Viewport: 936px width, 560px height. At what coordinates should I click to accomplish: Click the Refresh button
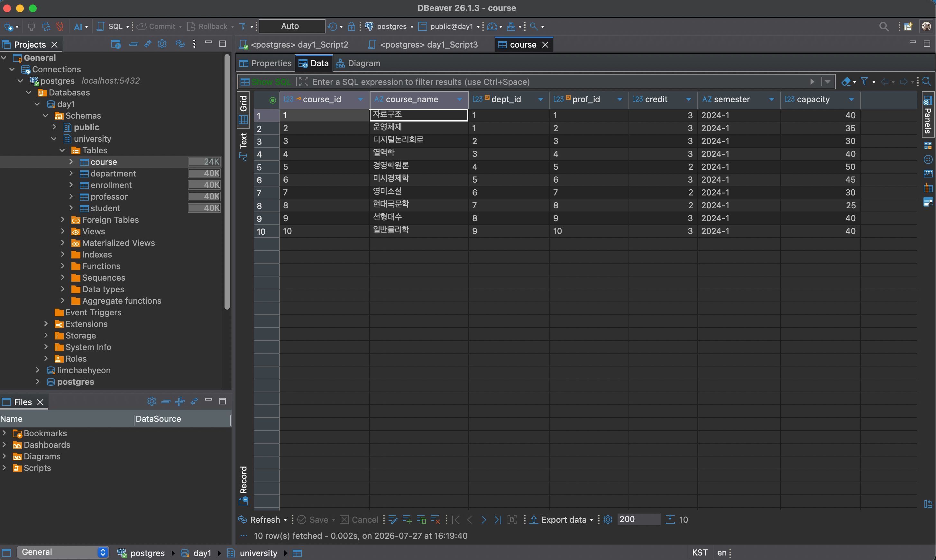(260, 519)
